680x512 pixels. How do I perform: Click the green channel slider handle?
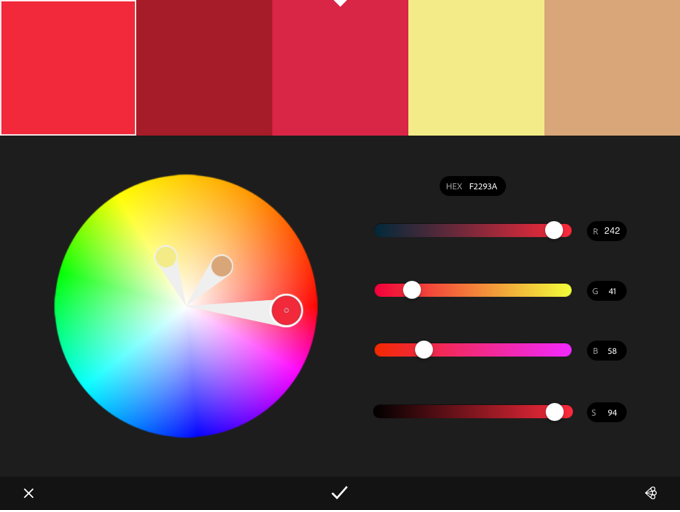[x=412, y=290]
